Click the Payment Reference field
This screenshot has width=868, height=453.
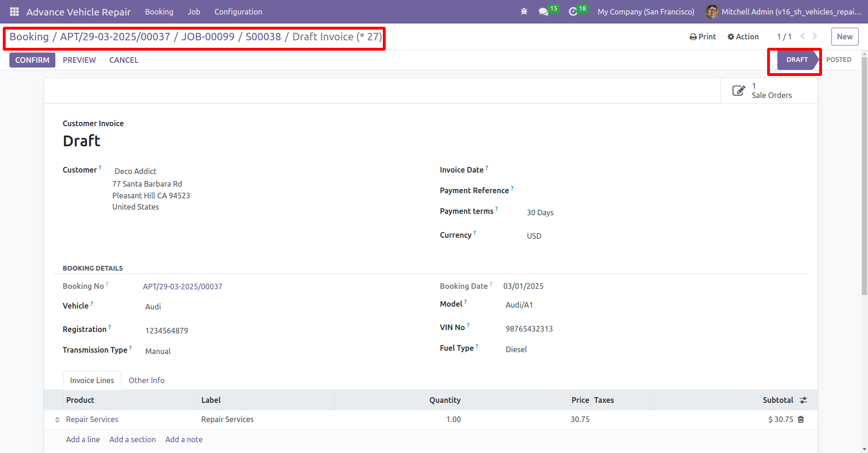(665, 191)
